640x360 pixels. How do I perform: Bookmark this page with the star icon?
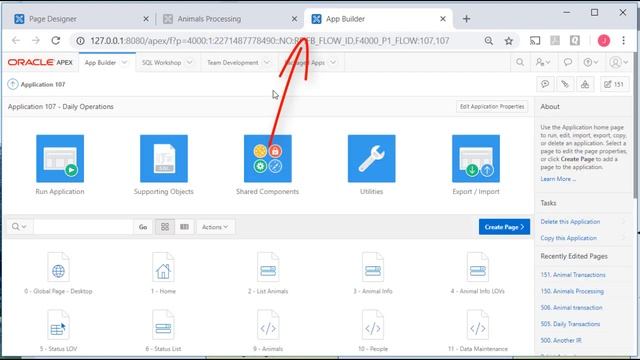point(509,41)
